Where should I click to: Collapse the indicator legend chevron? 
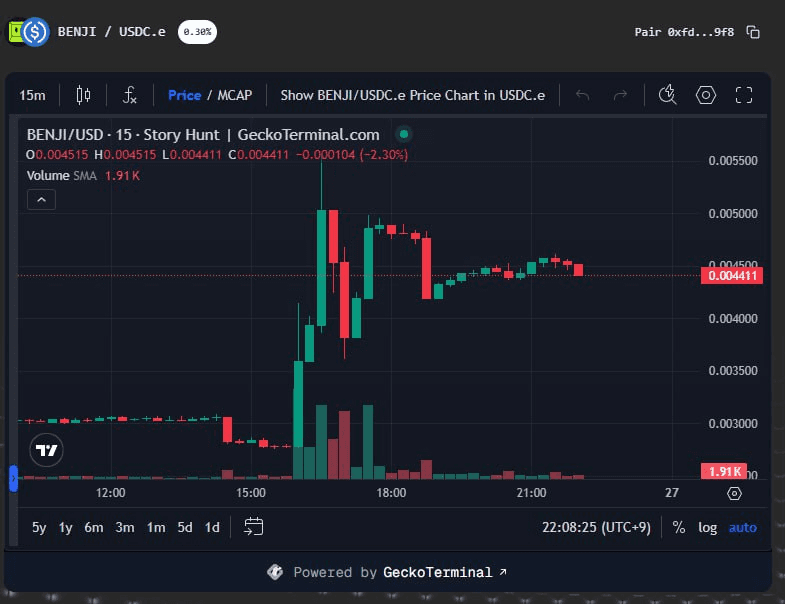point(42,200)
